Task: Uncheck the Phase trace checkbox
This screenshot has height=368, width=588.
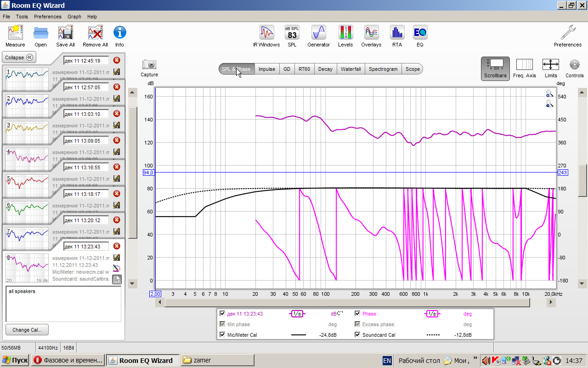Action: (x=357, y=314)
